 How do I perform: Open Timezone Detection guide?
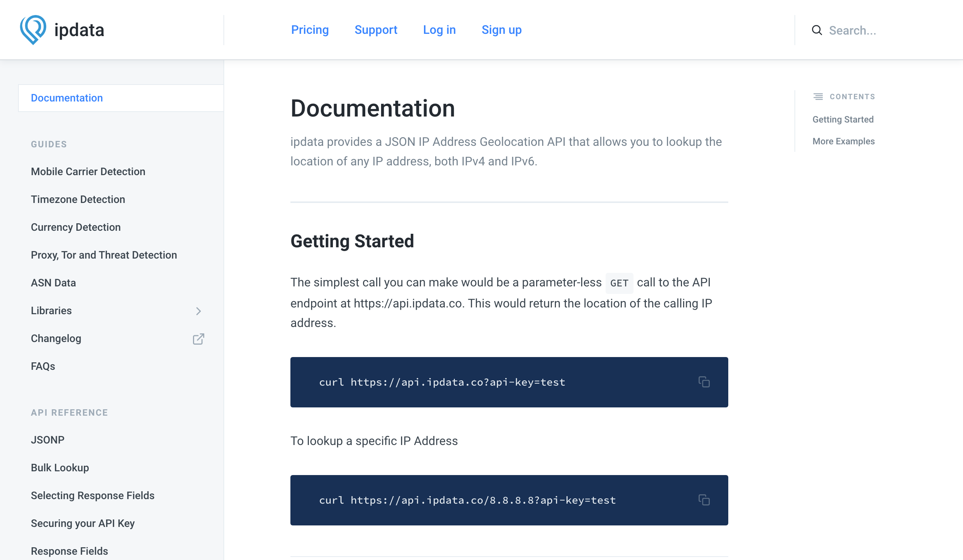tap(78, 199)
